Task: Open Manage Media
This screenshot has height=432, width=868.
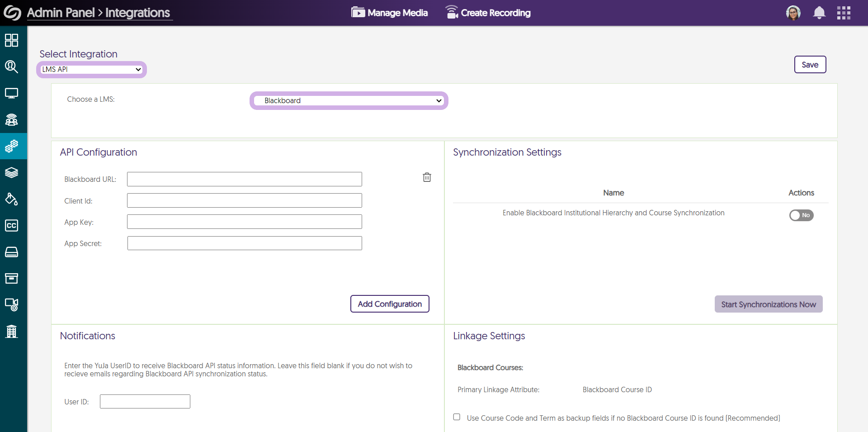Action: pyautogui.click(x=390, y=13)
